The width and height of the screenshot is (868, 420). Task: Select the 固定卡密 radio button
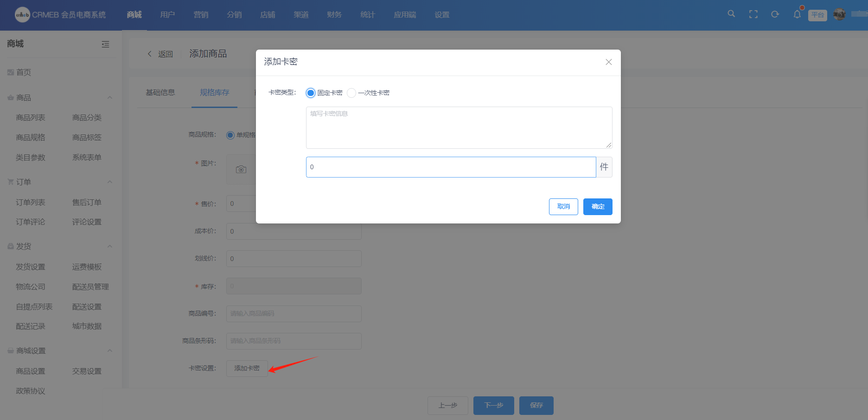point(311,93)
